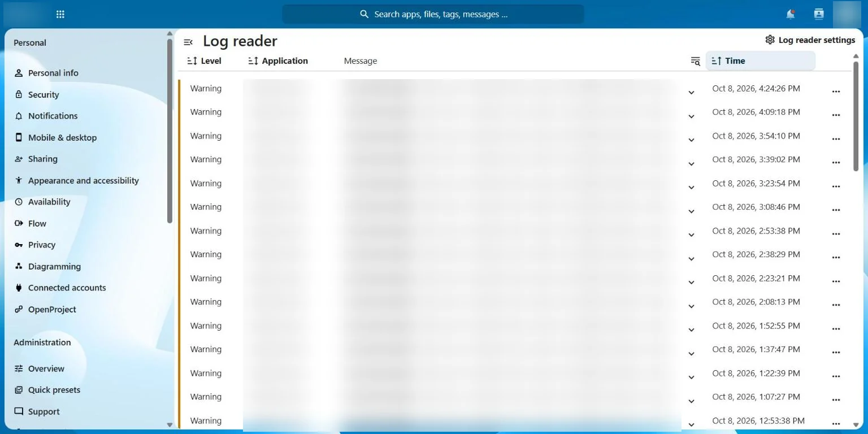Open actions menu for 2:23:21 PM entry
Viewport: 868px width, 434px height.
(x=836, y=281)
